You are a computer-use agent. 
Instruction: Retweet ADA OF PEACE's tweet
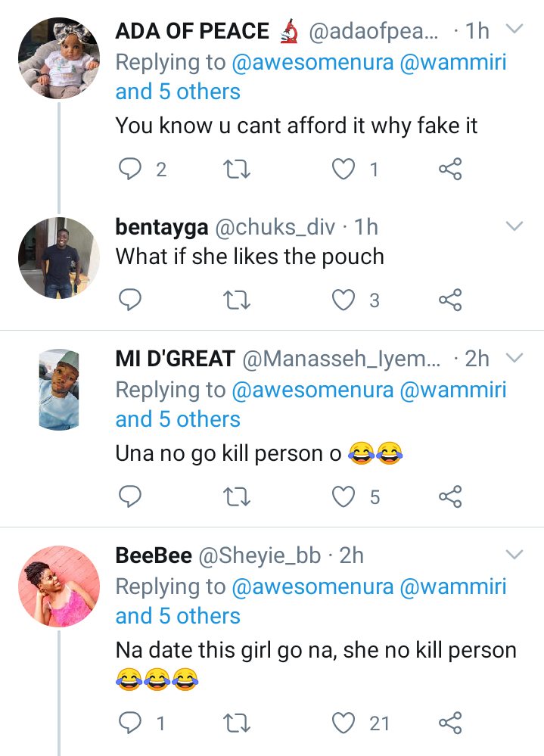[x=238, y=170]
